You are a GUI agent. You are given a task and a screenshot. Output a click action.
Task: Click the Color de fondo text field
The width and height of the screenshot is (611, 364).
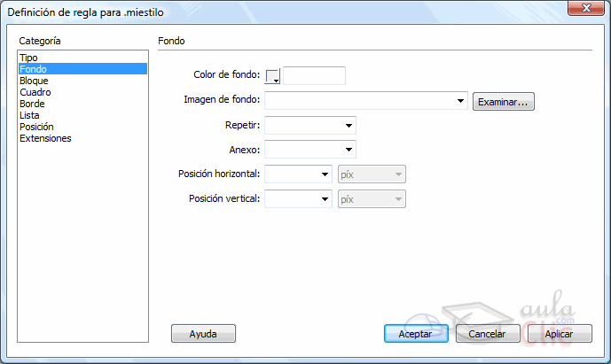point(314,76)
